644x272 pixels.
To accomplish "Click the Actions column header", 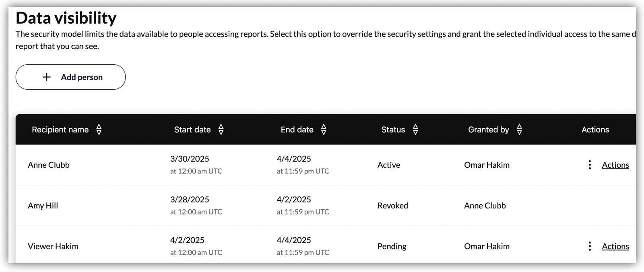I will coord(595,130).
